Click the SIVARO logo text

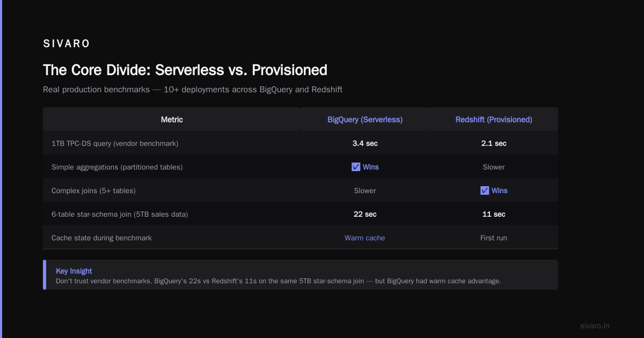tap(67, 44)
